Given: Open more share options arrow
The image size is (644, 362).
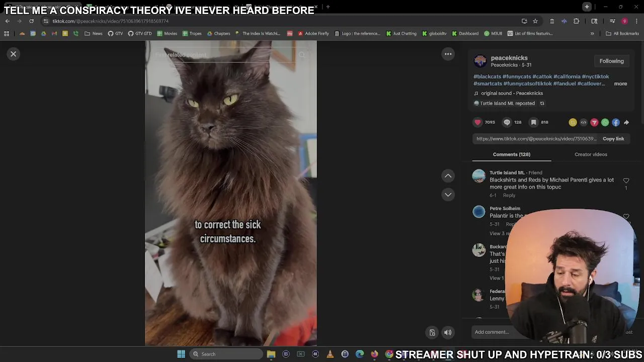Looking at the screenshot, I should [626, 122].
